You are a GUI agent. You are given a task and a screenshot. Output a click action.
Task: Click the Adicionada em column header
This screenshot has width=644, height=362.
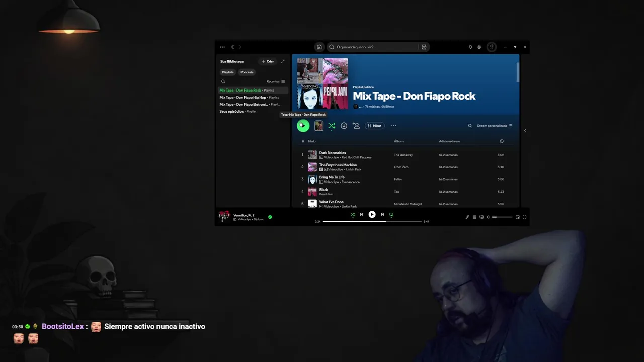[x=449, y=141]
